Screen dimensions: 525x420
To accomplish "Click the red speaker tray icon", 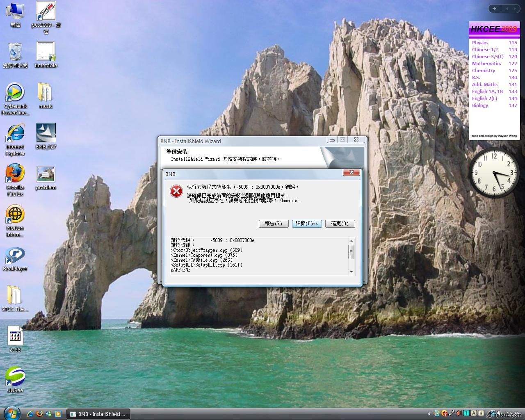I will (459, 413).
